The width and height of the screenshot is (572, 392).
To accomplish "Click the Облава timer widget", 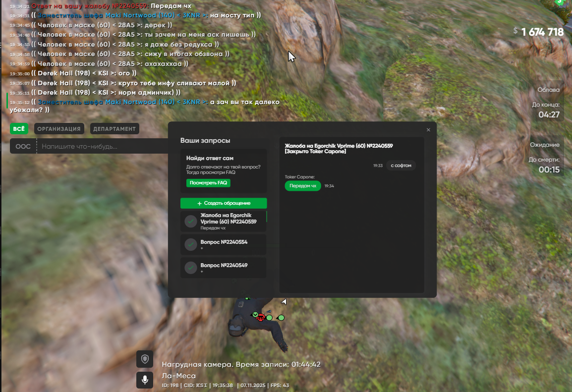I will pos(548,102).
